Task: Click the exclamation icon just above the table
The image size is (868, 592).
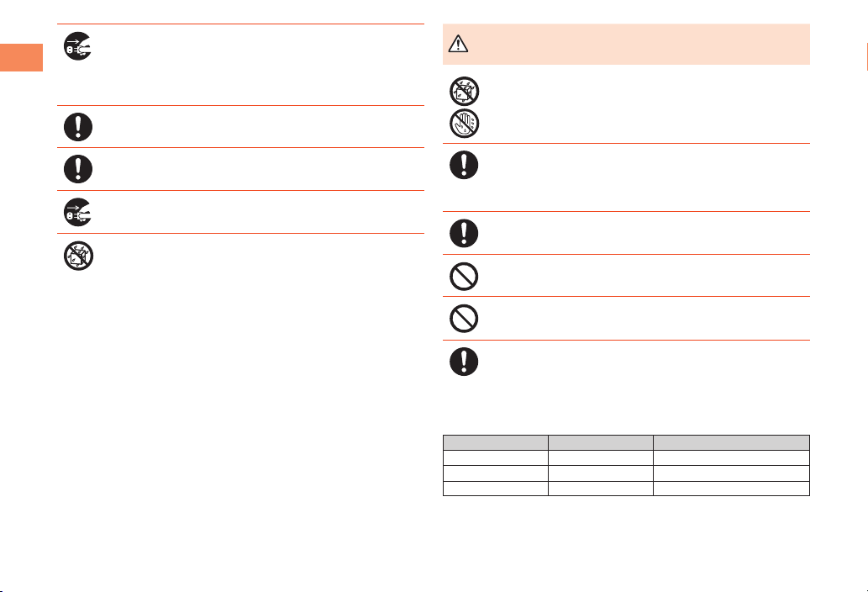Action: 464,362
